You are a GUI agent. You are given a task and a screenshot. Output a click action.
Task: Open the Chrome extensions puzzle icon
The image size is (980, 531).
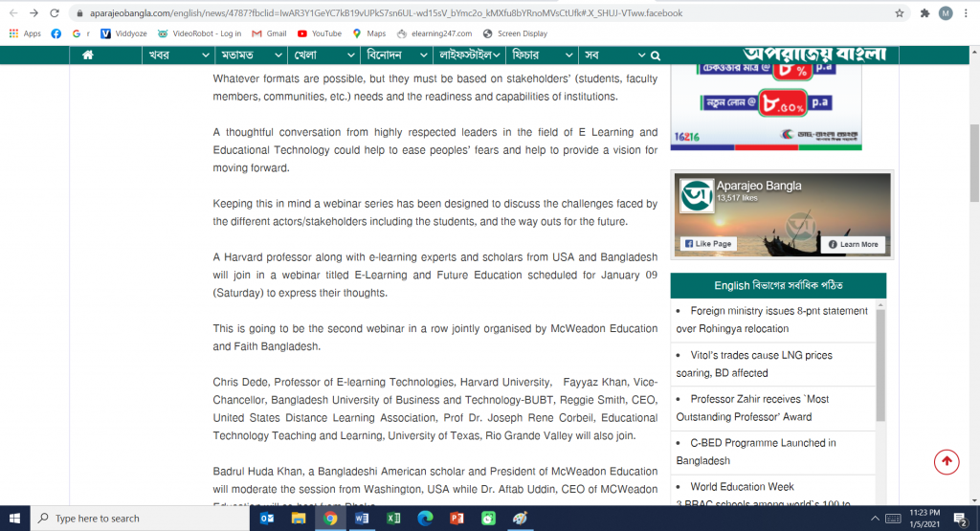pos(925,13)
